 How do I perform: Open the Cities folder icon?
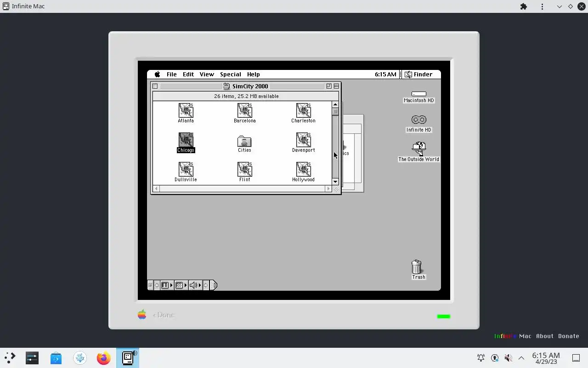click(x=244, y=141)
